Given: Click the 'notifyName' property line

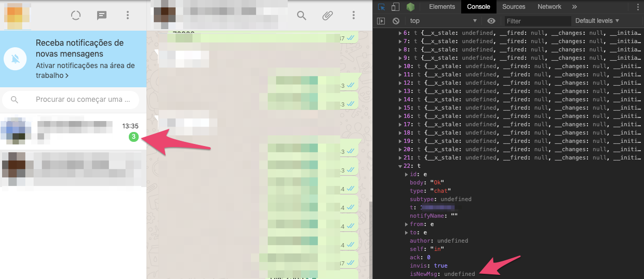Looking at the screenshot, I should [433, 216].
